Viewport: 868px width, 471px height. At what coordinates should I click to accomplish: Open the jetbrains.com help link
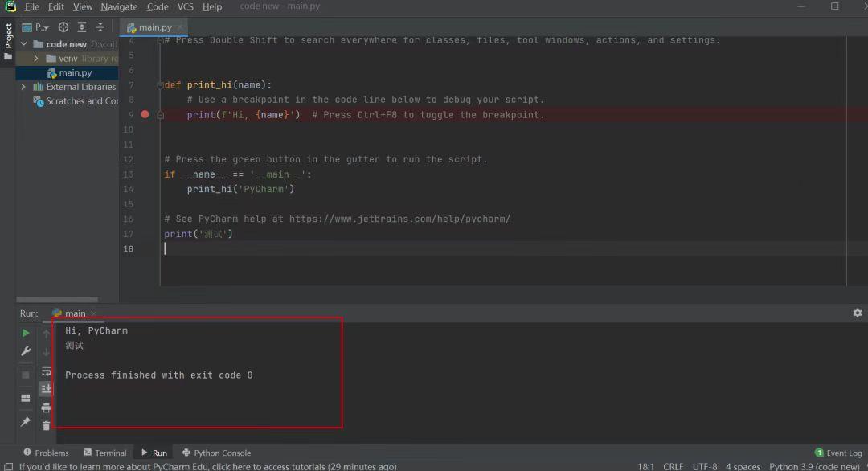399,219
